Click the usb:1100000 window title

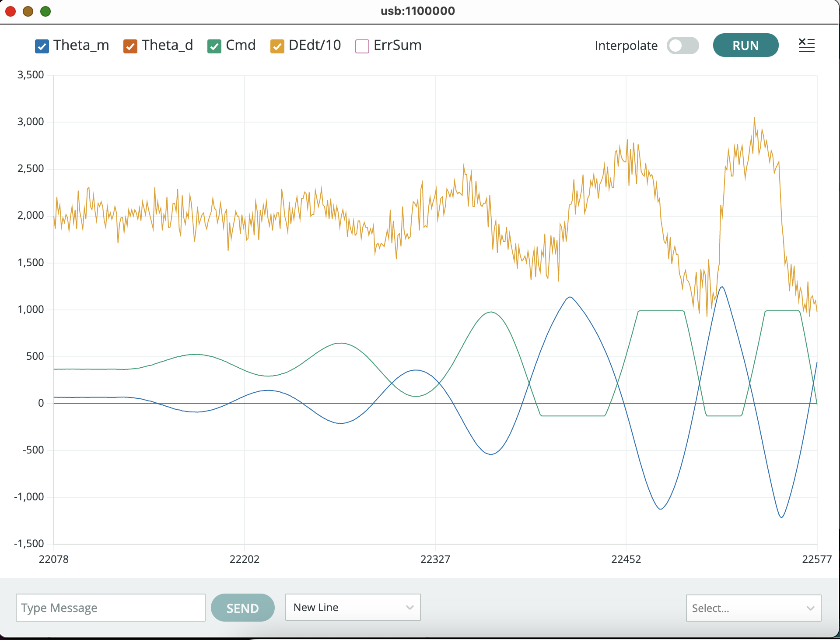click(418, 11)
